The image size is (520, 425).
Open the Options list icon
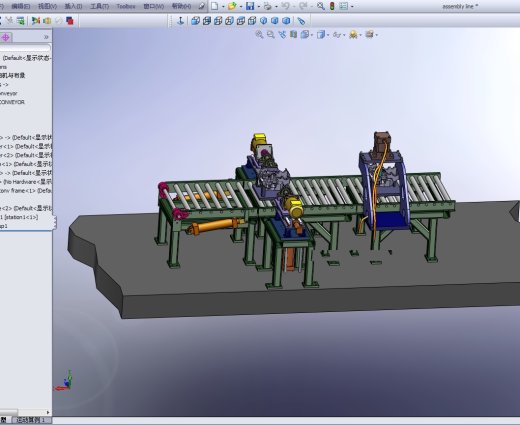click(344, 6)
